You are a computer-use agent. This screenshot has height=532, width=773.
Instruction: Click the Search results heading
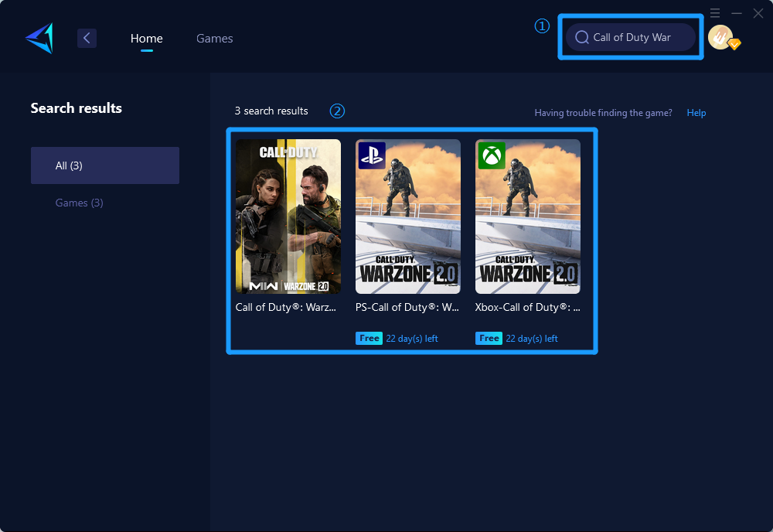[x=76, y=108]
